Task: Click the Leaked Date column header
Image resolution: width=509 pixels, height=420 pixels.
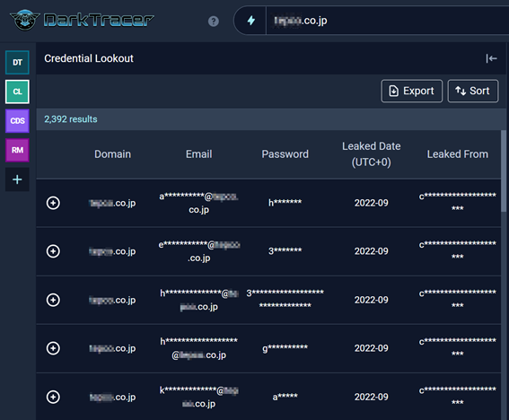Action: 371,154
